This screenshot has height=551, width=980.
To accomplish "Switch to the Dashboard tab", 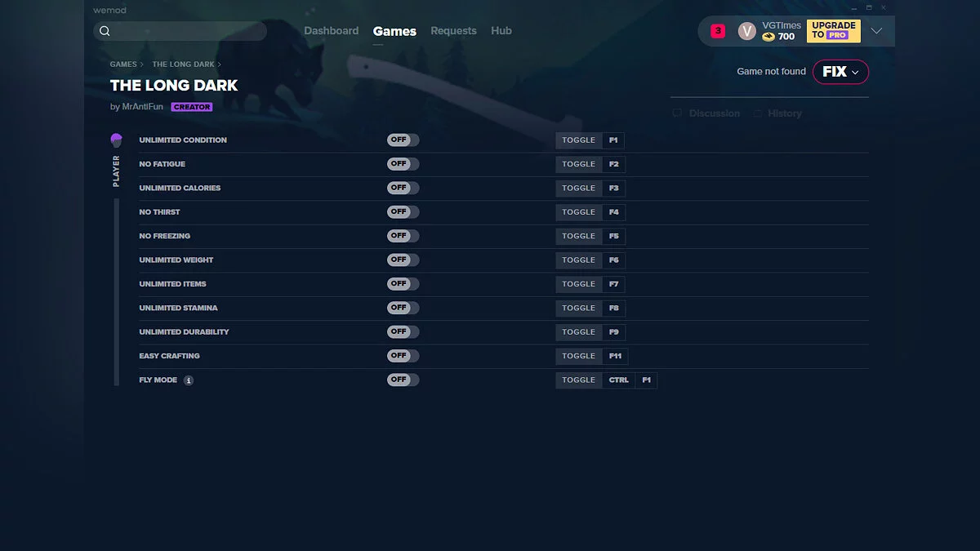I will 332,30.
